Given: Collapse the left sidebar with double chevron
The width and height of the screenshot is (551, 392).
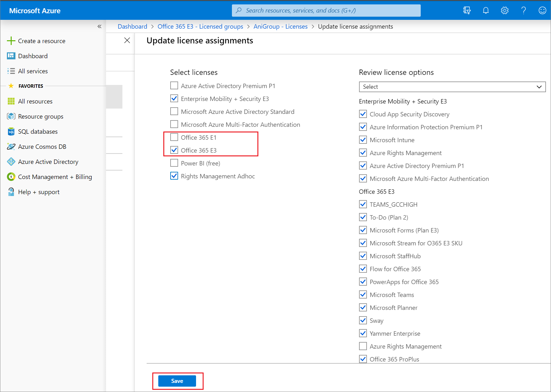Looking at the screenshot, I should [x=99, y=26].
